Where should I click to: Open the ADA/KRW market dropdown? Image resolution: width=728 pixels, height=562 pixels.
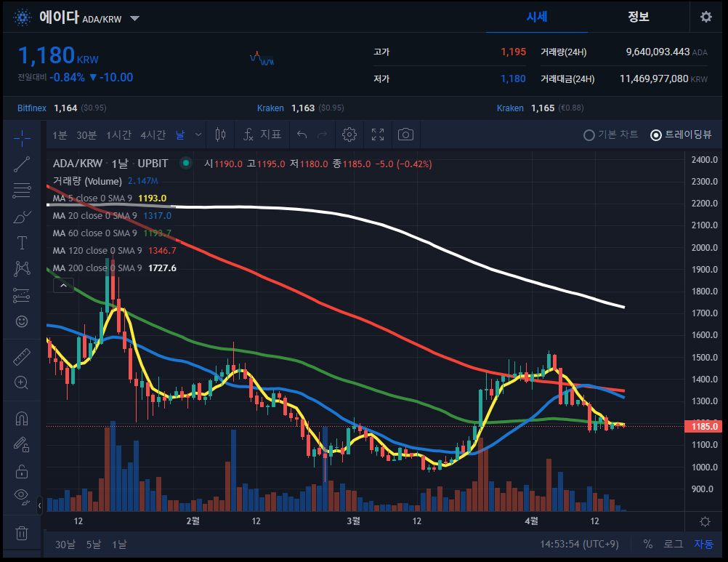pyautogui.click(x=134, y=19)
